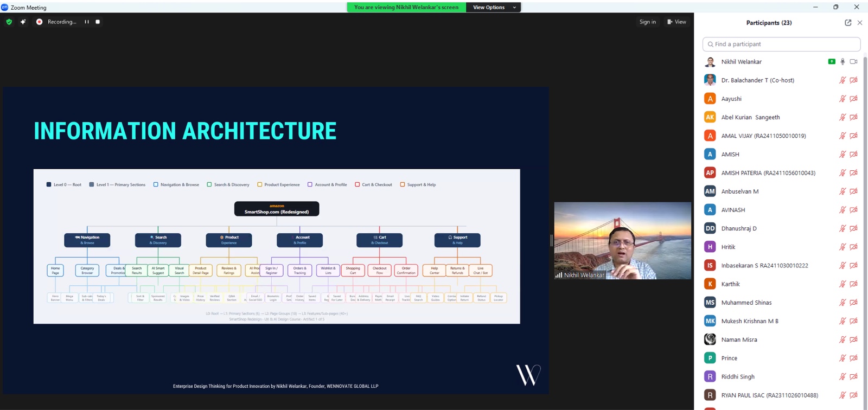Click Anbuselvan M's muted mic icon
This screenshot has height=410, width=868.
(x=843, y=191)
